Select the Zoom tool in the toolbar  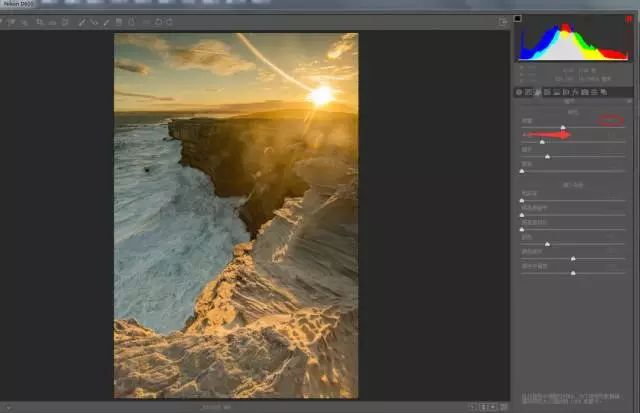[x=5, y=21]
